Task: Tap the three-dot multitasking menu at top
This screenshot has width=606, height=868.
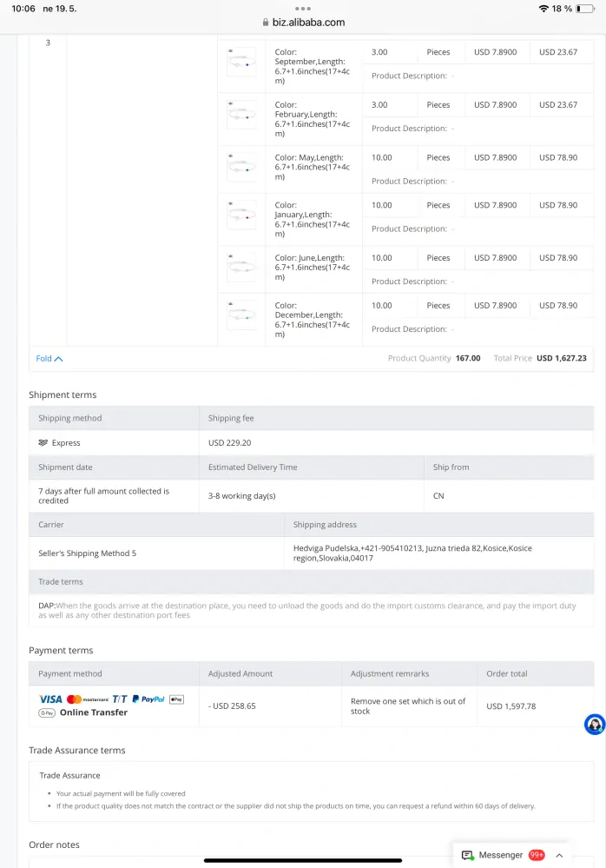Action: coord(303,8)
